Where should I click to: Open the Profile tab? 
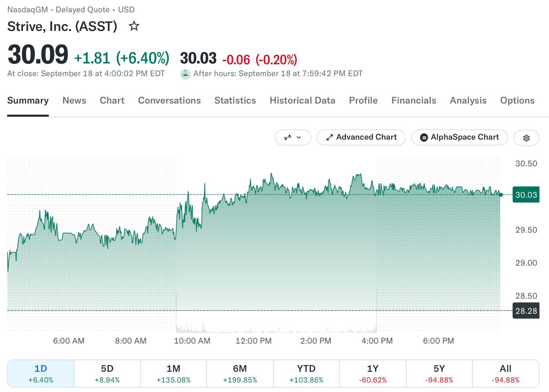pyautogui.click(x=363, y=101)
